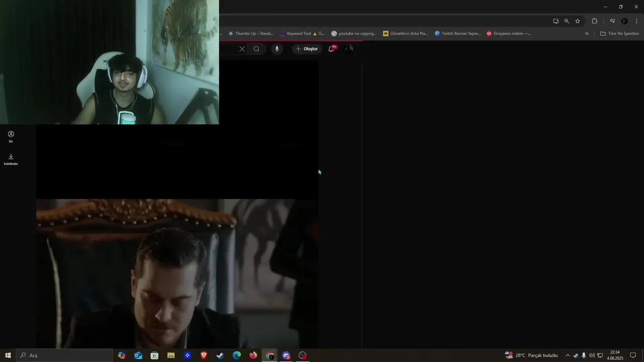The height and width of the screenshot is (362, 644).
Task: Open the Chrome extensions puzzle icon
Action: coord(594,21)
